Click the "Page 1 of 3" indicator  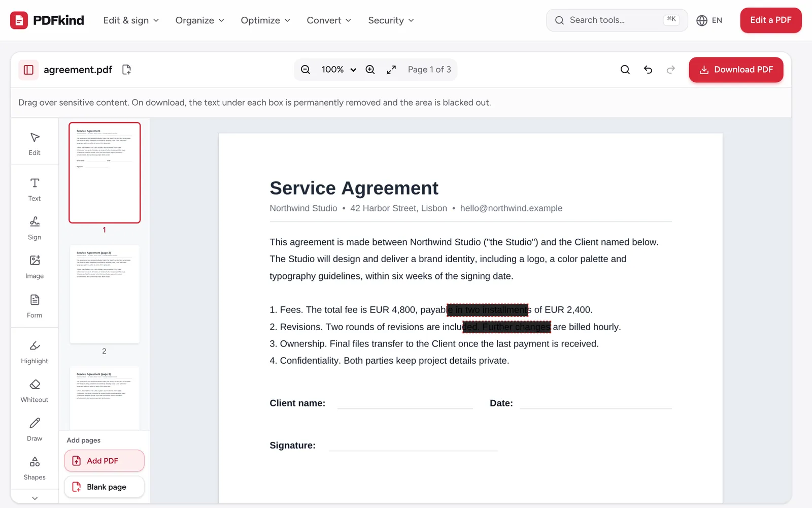(x=429, y=70)
